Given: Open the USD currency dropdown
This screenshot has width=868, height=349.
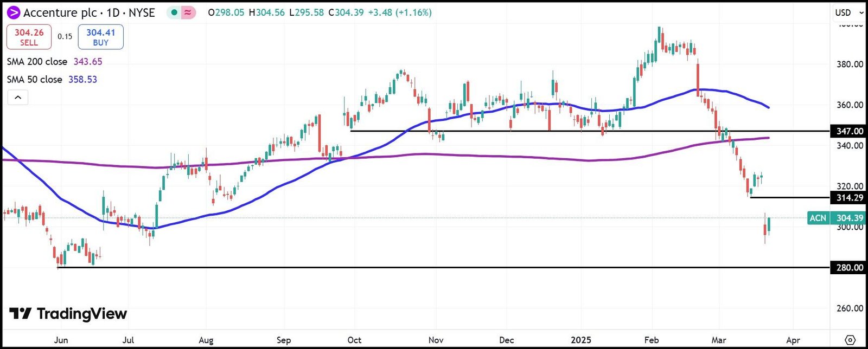Looking at the screenshot, I should pos(848,12).
